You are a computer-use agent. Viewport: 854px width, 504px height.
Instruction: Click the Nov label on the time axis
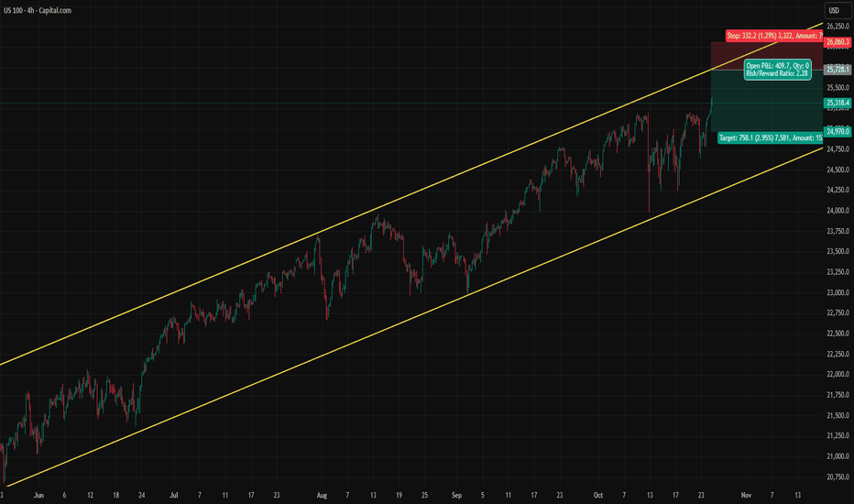(746, 495)
